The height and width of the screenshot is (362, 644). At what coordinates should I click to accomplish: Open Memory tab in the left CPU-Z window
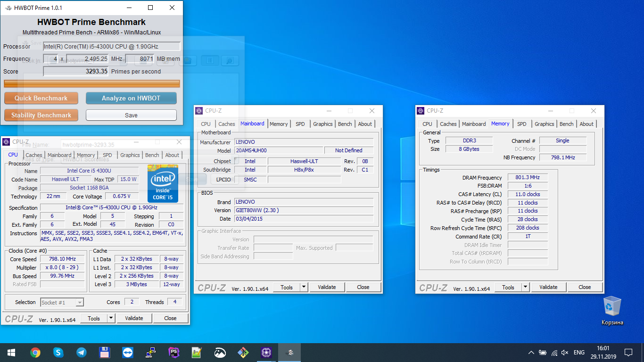pos(86,155)
